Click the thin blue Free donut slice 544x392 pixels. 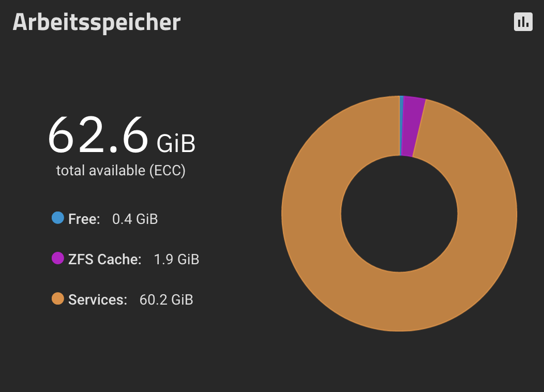tap(401, 126)
